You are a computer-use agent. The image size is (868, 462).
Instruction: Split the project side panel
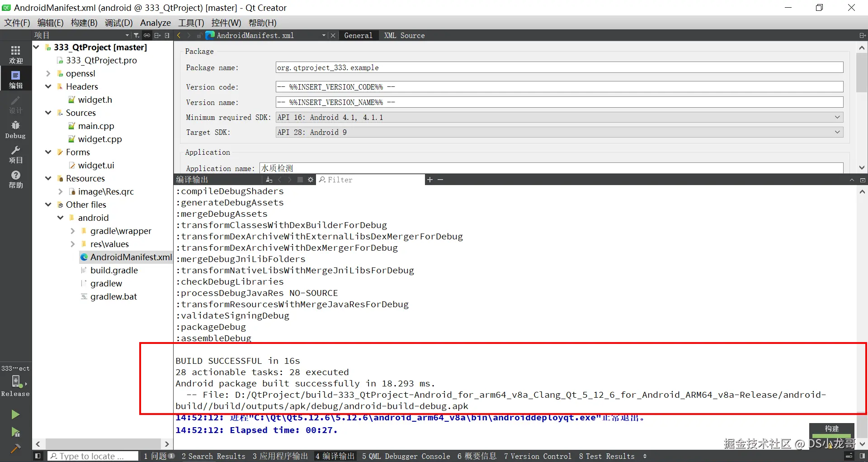click(157, 35)
